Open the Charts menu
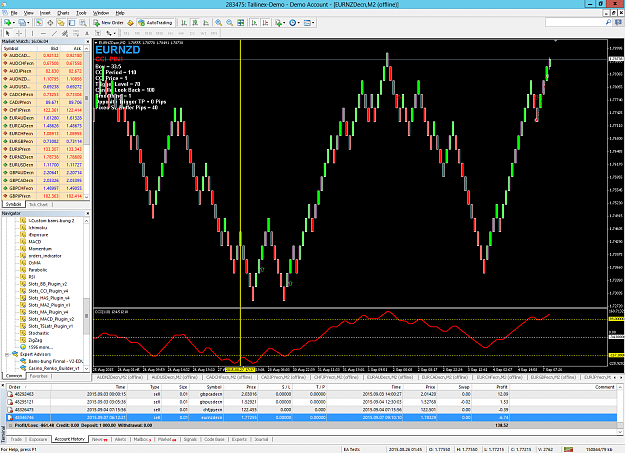Screen dimensions: 625x453 click(63, 13)
